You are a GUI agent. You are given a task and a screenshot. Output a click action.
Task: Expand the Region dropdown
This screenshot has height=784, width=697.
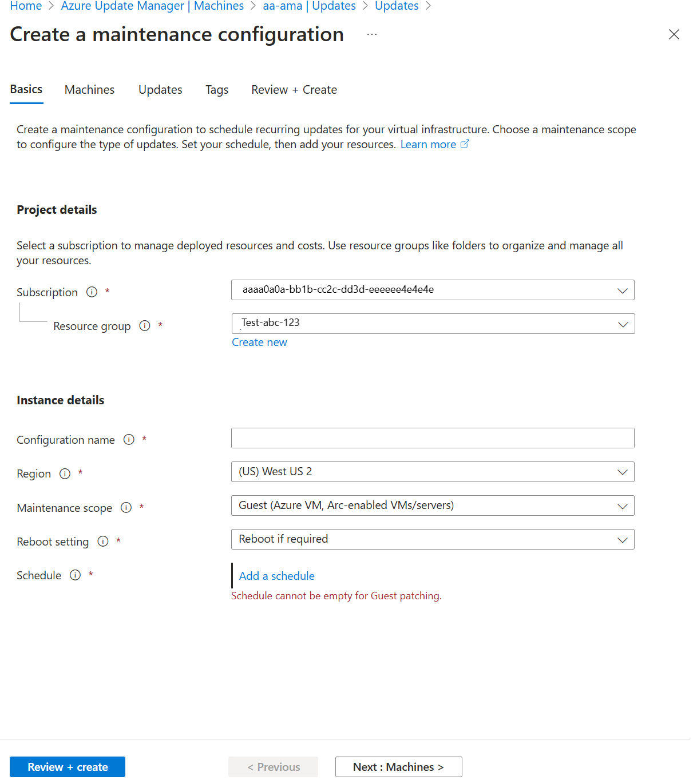[623, 472]
